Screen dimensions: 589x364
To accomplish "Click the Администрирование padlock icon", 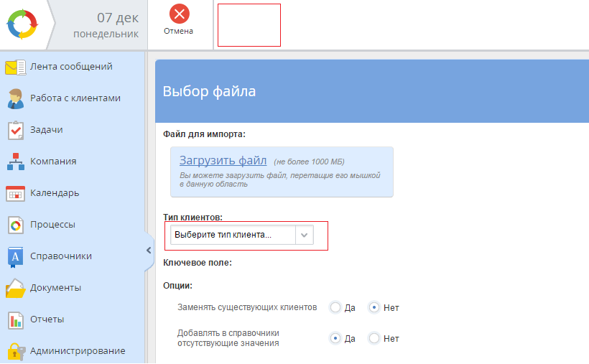I will click(x=15, y=351).
